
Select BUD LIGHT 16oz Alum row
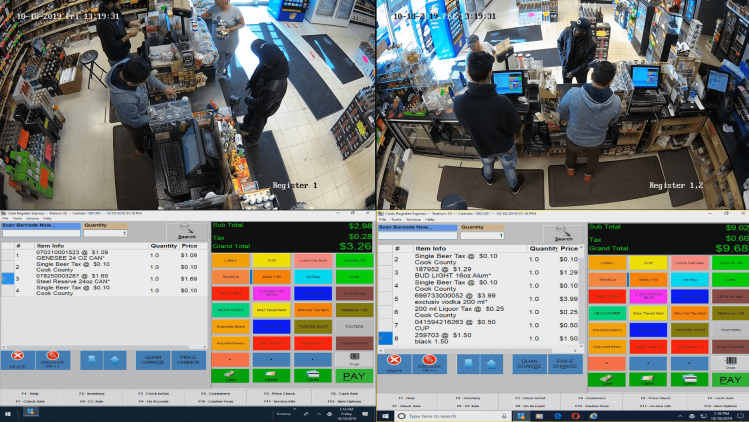point(479,272)
